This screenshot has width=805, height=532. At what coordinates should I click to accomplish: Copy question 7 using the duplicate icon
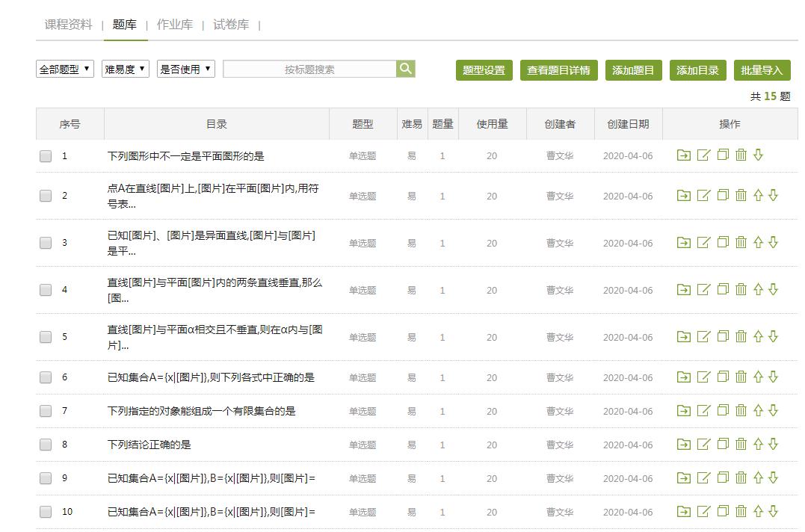click(723, 411)
